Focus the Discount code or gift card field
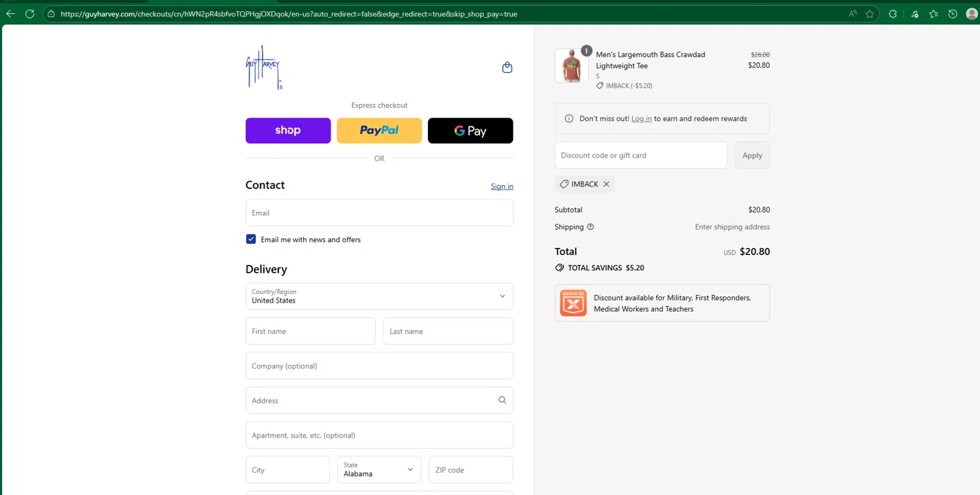This screenshot has width=980, height=495. click(641, 155)
